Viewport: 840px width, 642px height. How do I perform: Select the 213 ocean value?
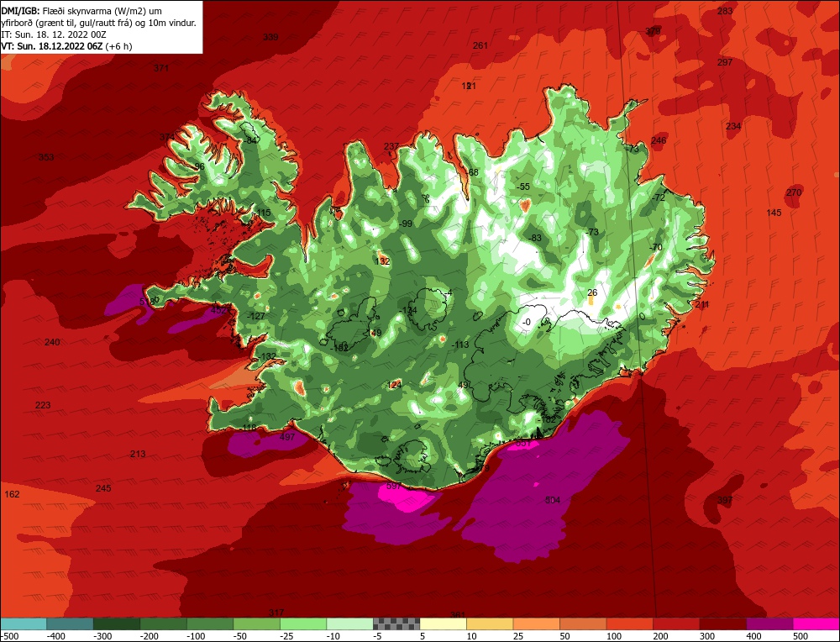[138, 454]
